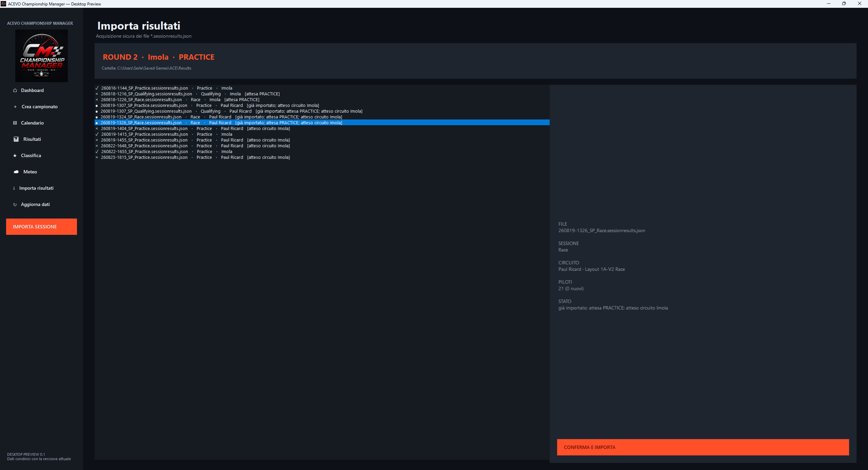The width and height of the screenshot is (868, 470).
Task: Click the ROUND 2 · Imola · PRACTICE header
Action: point(159,57)
